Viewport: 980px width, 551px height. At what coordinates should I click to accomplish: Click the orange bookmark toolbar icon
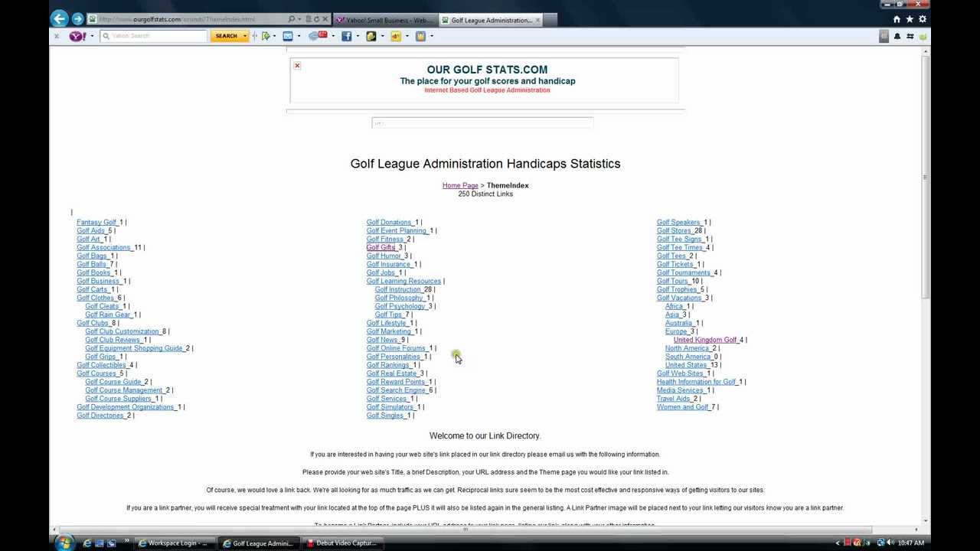(396, 36)
